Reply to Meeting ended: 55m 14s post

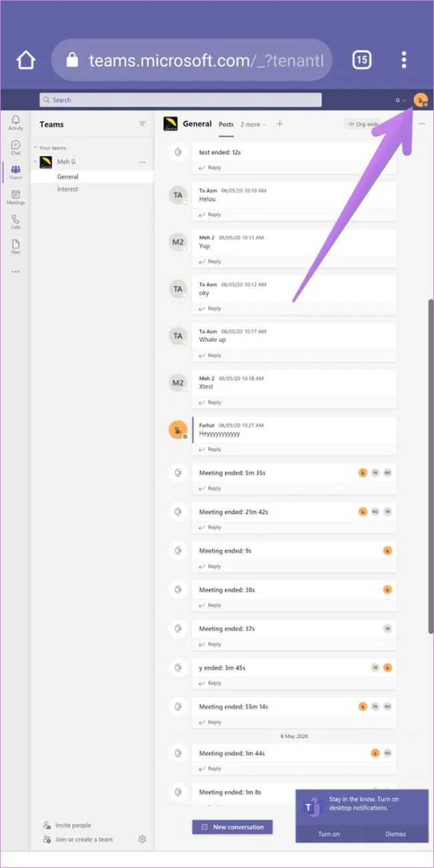click(x=210, y=722)
